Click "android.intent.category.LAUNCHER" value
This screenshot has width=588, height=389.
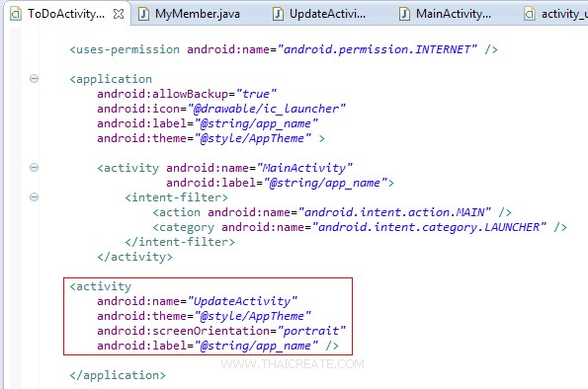[429, 227]
